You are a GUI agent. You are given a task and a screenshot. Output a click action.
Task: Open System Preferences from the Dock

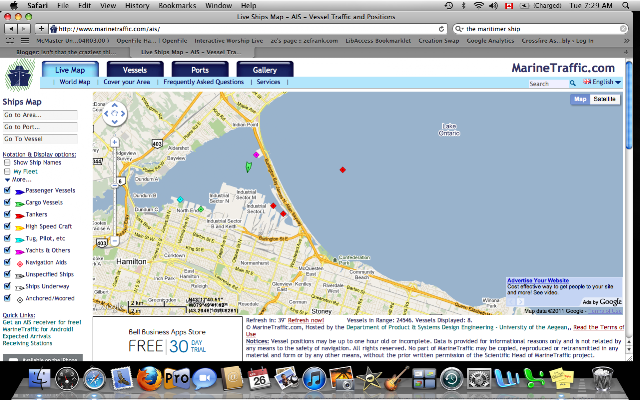478,378
